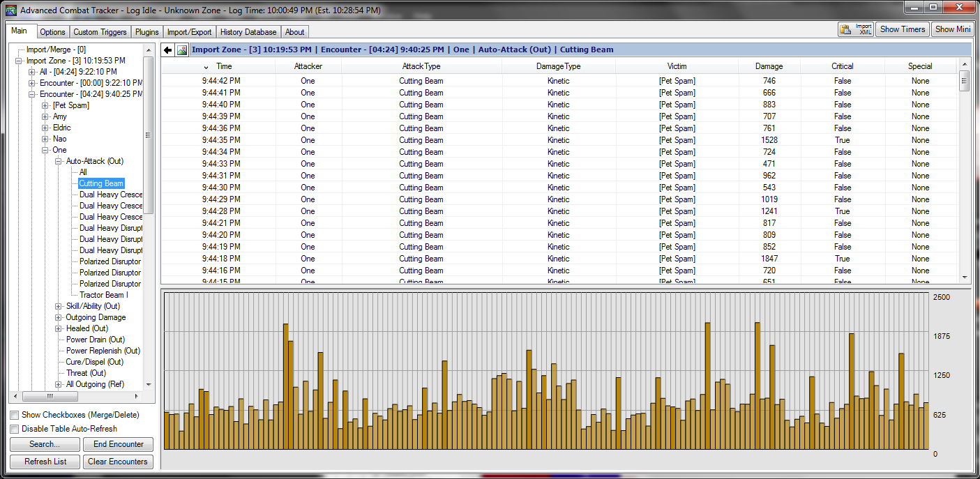Expand the Outgoing Damage node
The image size is (980, 479).
pos(59,317)
